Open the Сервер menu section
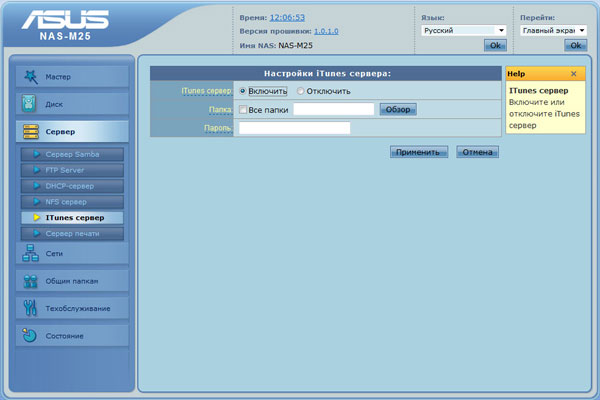This screenshot has width=600, height=400. pyautogui.click(x=72, y=132)
